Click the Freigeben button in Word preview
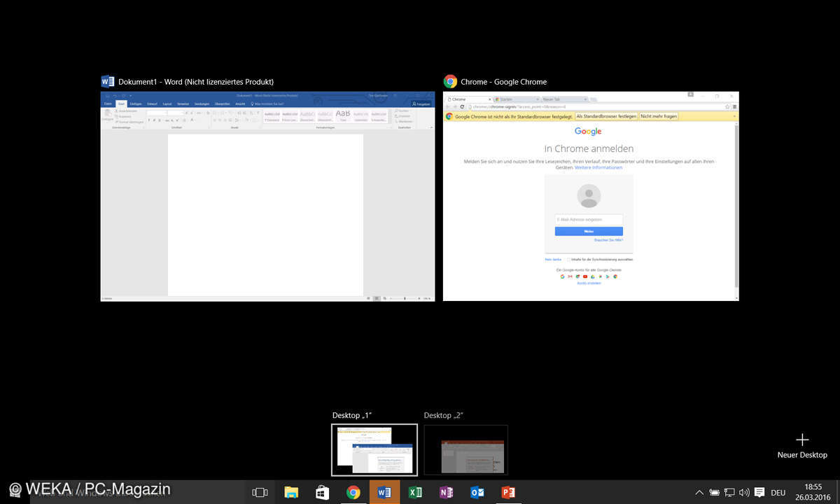The height and width of the screenshot is (504, 840). [422, 104]
